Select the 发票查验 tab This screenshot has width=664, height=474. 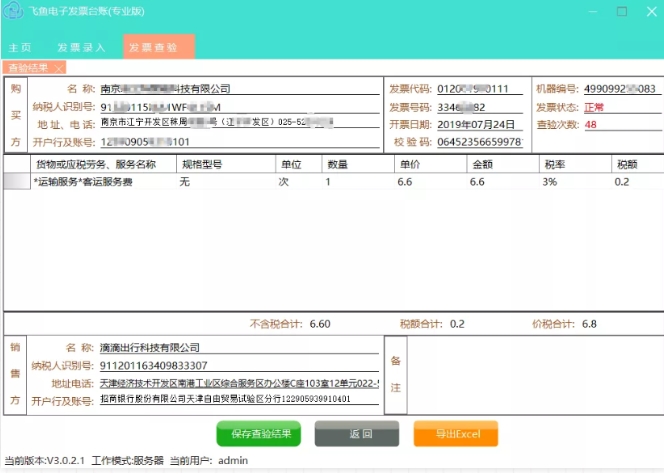pyautogui.click(x=159, y=47)
